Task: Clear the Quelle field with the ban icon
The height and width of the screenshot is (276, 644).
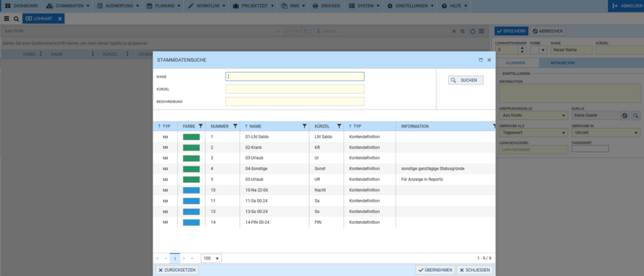Action: (625, 116)
